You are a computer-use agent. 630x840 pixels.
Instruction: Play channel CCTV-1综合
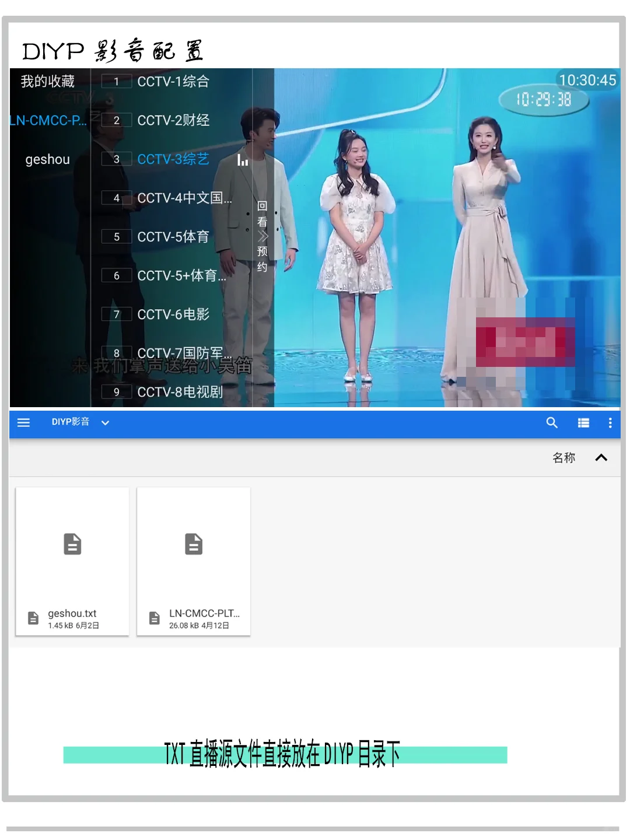173,82
